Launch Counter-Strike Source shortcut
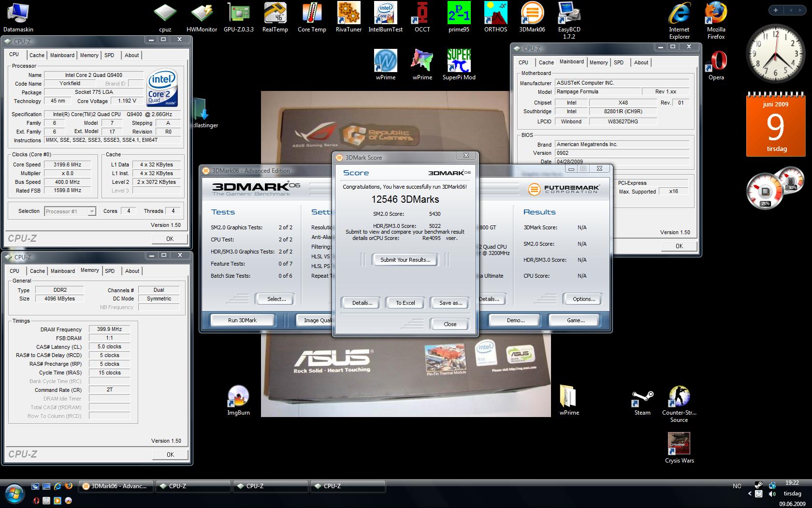 pyautogui.click(x=679, y=404)
